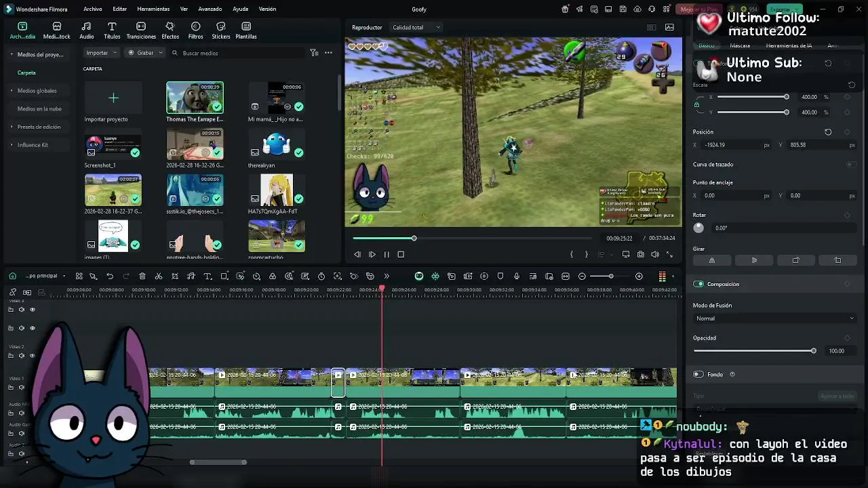Delete the selected clip with trash icon
The image size is (868, 488).
coord(142,276)
